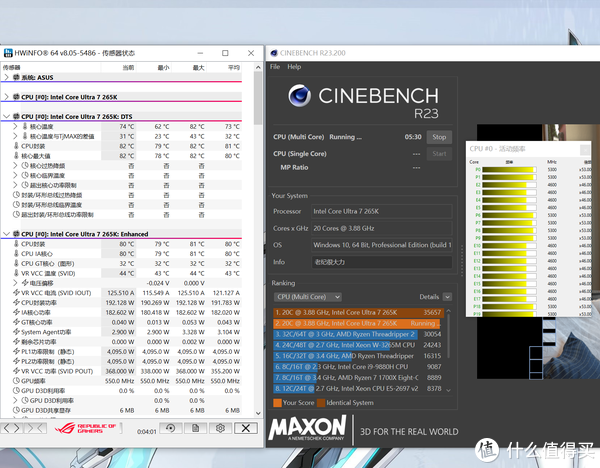The height and width of the screenshot is (468, 600).
Task: Click the brown Identical System legend swatch
Action: (321, 403)
